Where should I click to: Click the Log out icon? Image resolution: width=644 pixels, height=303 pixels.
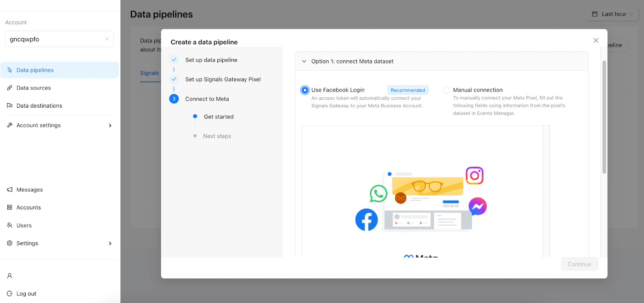click(10, 294)
